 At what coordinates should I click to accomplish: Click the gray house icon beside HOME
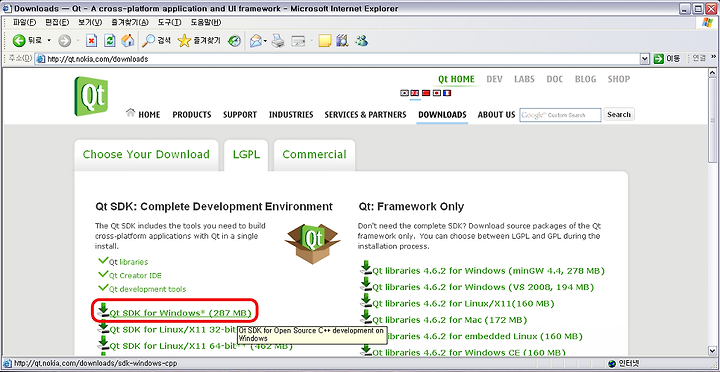click(131, 113)
